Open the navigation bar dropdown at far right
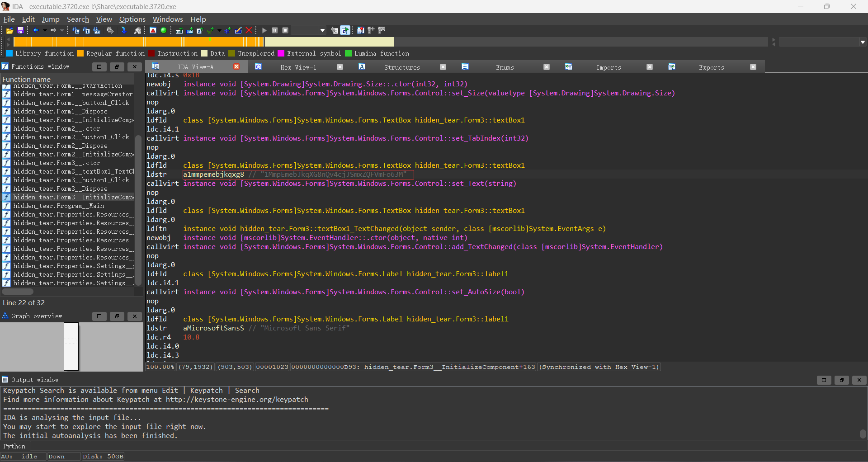This screenshot has width=868, height=462. [x=863, y=42]
